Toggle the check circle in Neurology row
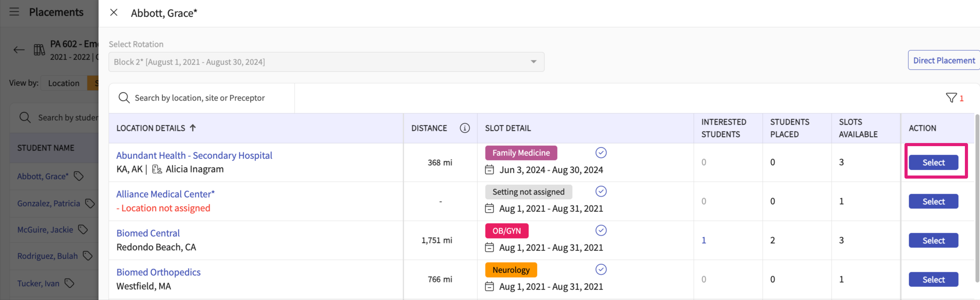 coord(601,269)
